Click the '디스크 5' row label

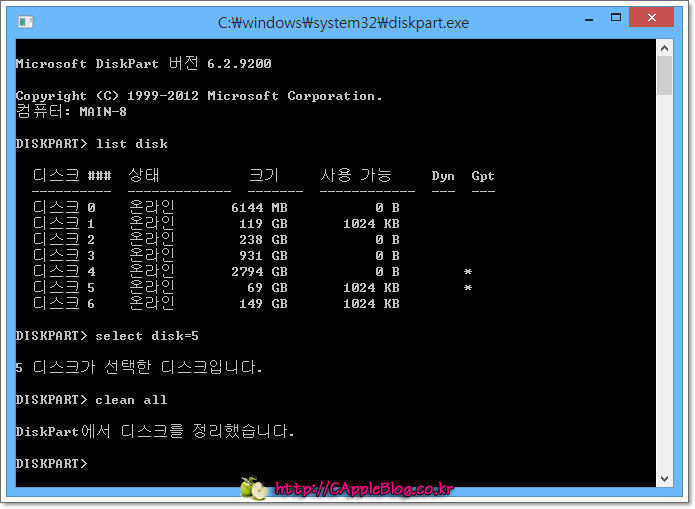point(64,287)
